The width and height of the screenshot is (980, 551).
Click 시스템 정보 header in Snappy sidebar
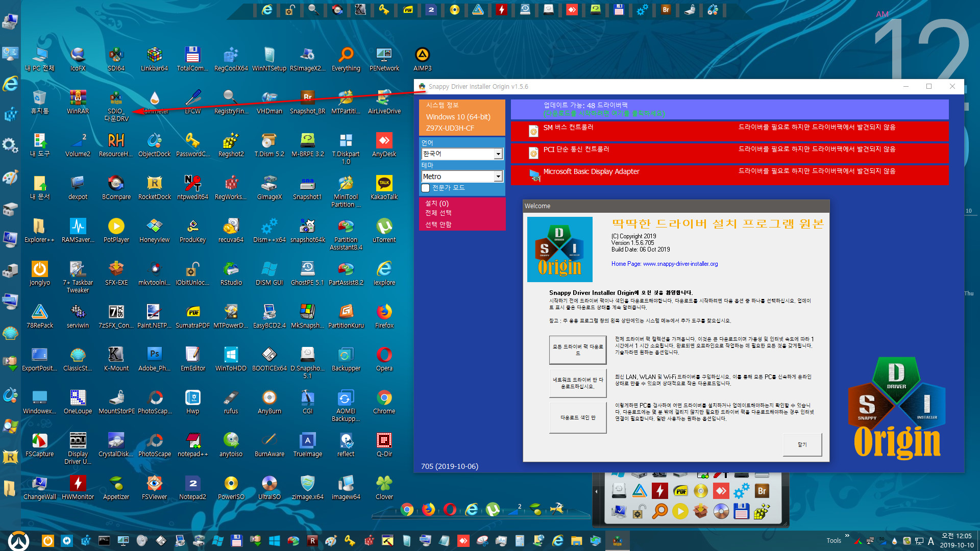tap(443, 105)
